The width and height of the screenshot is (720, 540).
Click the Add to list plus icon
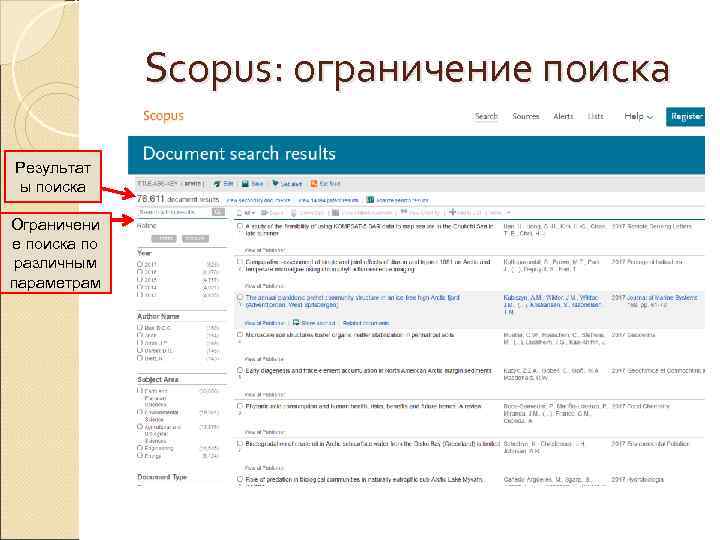point(452,212)
